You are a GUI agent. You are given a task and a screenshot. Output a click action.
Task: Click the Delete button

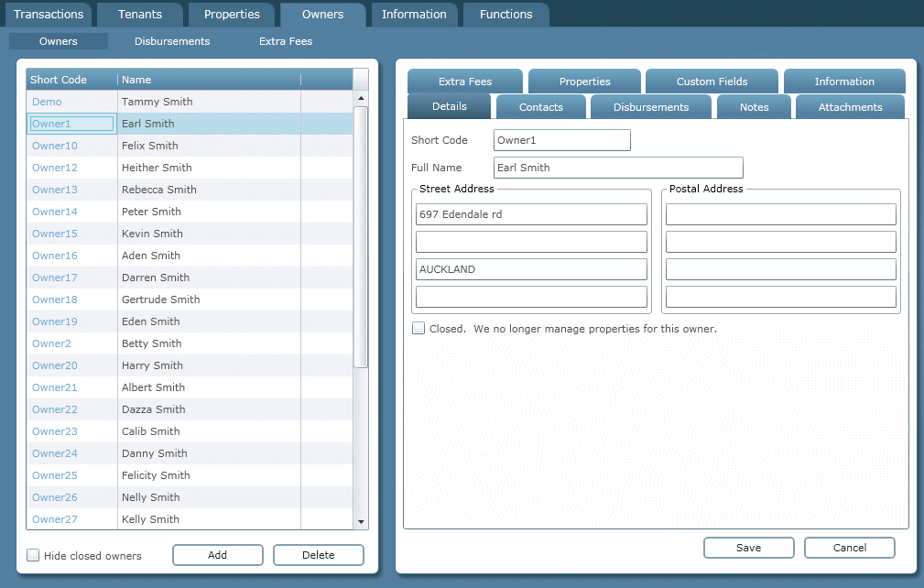318,555
